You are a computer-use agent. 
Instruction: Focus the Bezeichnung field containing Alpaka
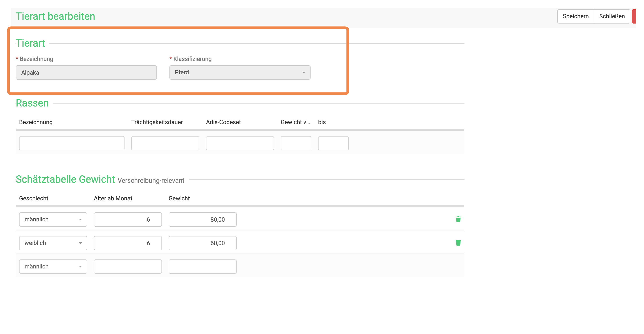pos(86,72)
